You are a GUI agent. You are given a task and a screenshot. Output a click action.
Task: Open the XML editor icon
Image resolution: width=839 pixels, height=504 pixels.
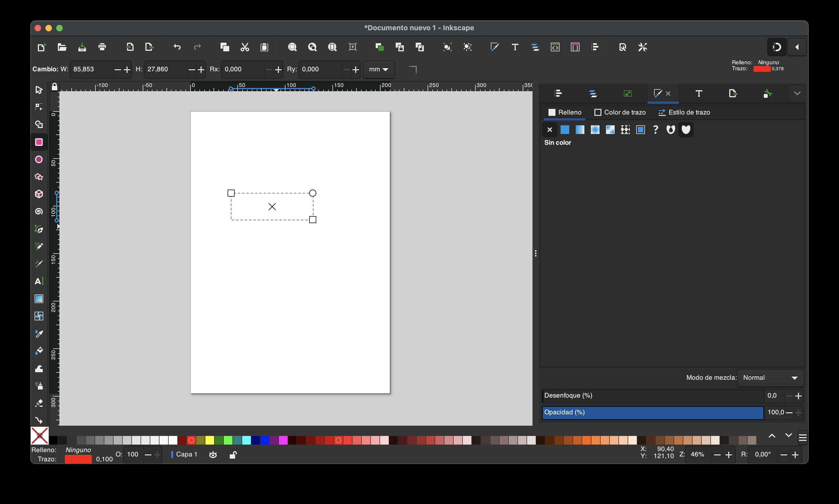click(x=555, y=47)
